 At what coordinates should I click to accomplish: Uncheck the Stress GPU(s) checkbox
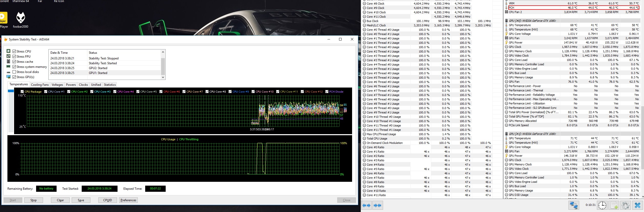coord(14,77)
